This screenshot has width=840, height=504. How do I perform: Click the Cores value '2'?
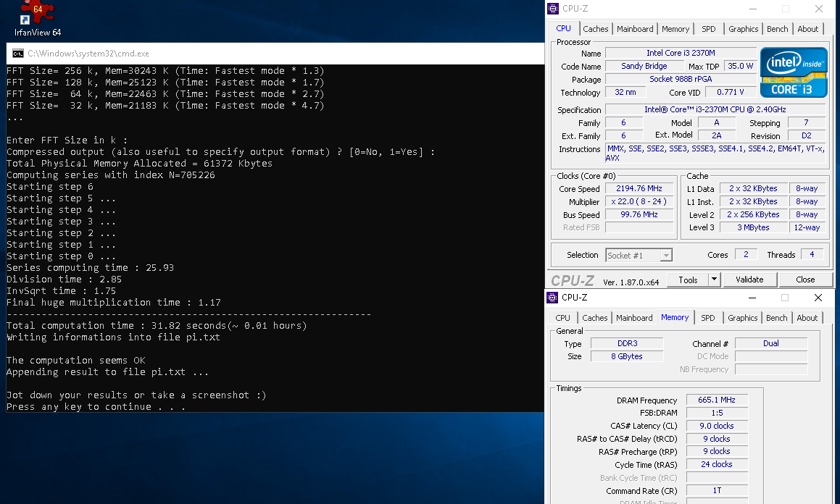(x=746, y=255)
